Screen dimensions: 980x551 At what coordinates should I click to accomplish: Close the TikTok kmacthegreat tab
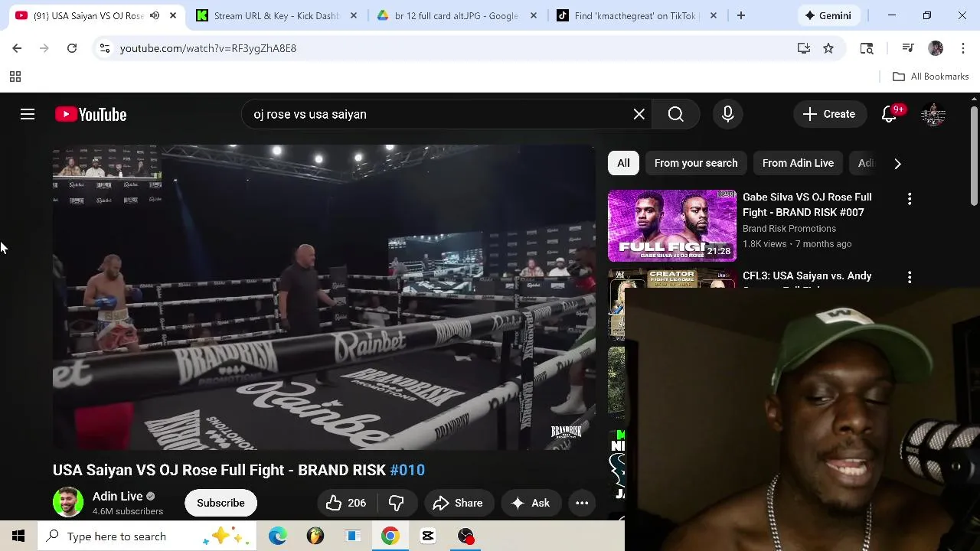click(x=714, y=15)
